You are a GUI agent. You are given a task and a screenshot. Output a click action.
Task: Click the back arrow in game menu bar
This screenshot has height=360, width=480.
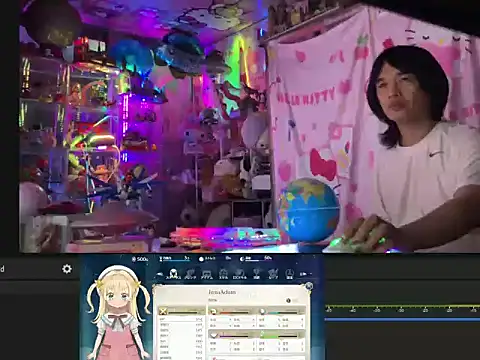(x=160, y=274)
